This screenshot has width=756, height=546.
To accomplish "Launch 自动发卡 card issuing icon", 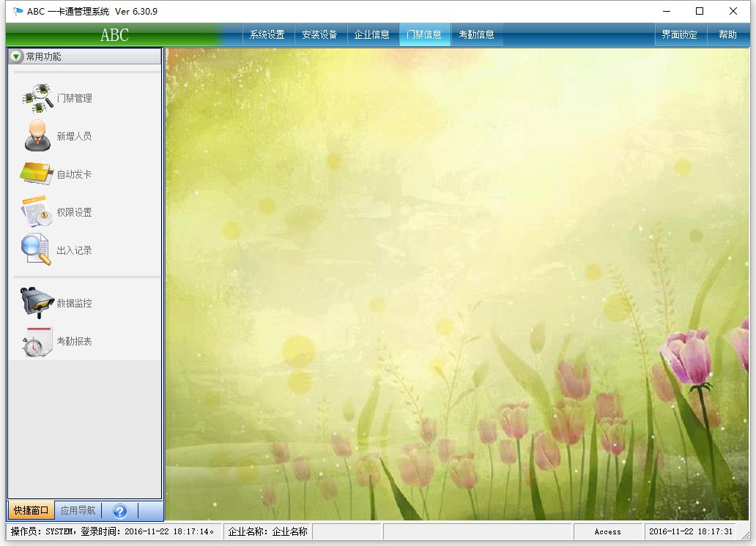I will (x=36, y=174).
